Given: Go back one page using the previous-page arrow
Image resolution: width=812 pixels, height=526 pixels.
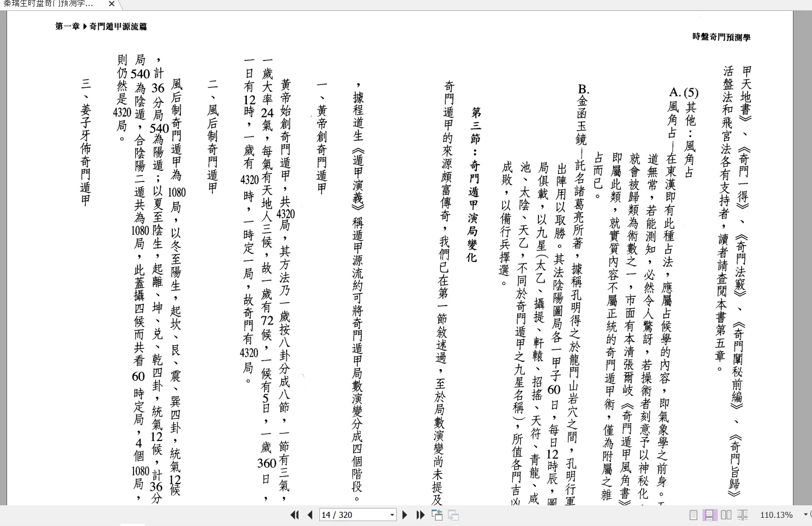Looking at the screenshot, I should coord(310,515).
